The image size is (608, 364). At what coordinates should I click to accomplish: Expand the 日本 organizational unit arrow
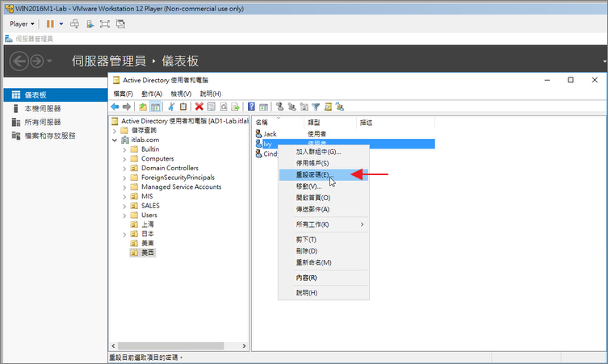click(x=124, y=234)
